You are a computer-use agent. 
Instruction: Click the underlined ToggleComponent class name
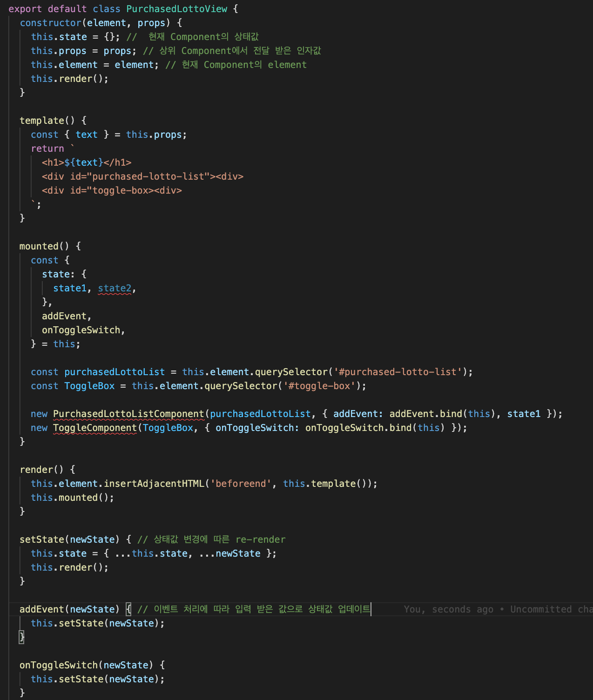click(x=95, y=428)
